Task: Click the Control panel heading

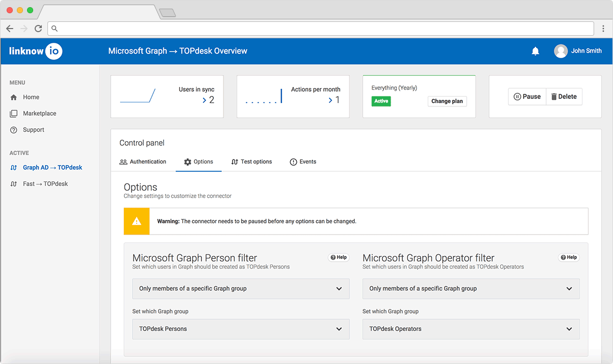Action: 142,143
